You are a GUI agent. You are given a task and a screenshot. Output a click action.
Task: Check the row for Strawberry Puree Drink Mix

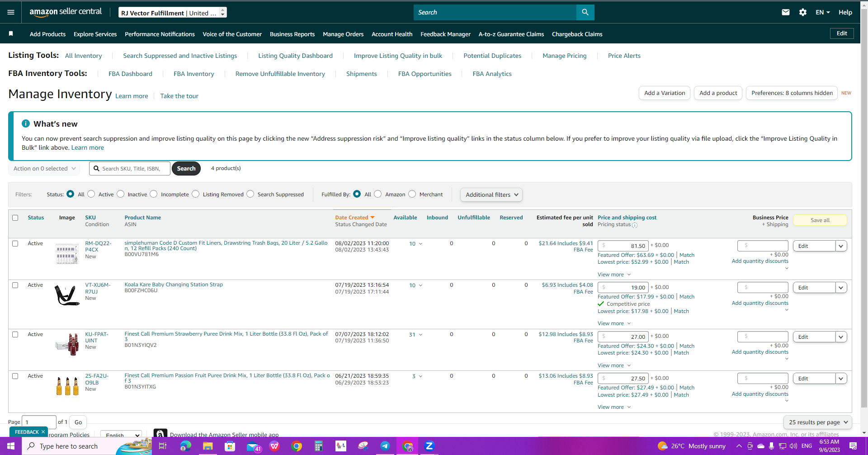click(x=15, y=335)
